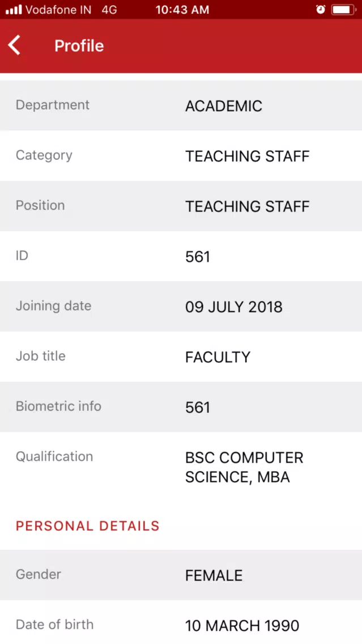Tap the Profile header title

[79, 45]
